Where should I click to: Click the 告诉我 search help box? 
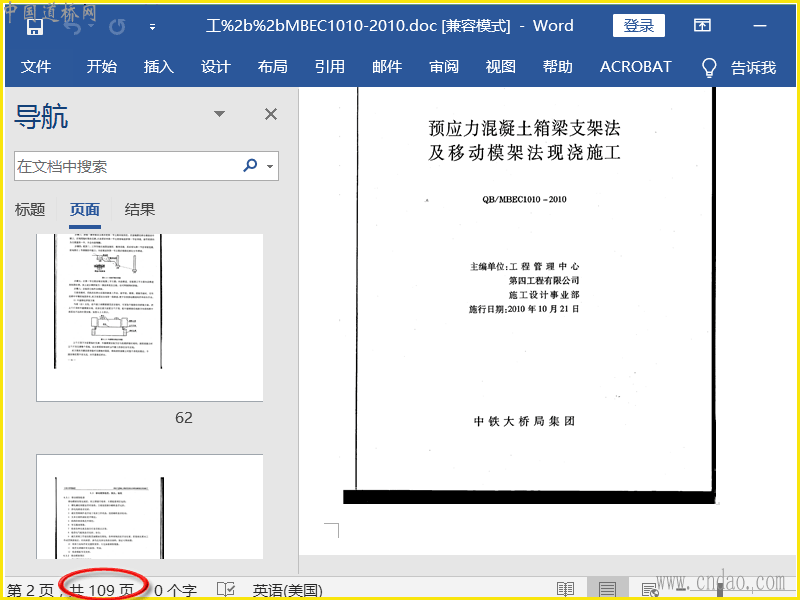click(x=753, y=67)
